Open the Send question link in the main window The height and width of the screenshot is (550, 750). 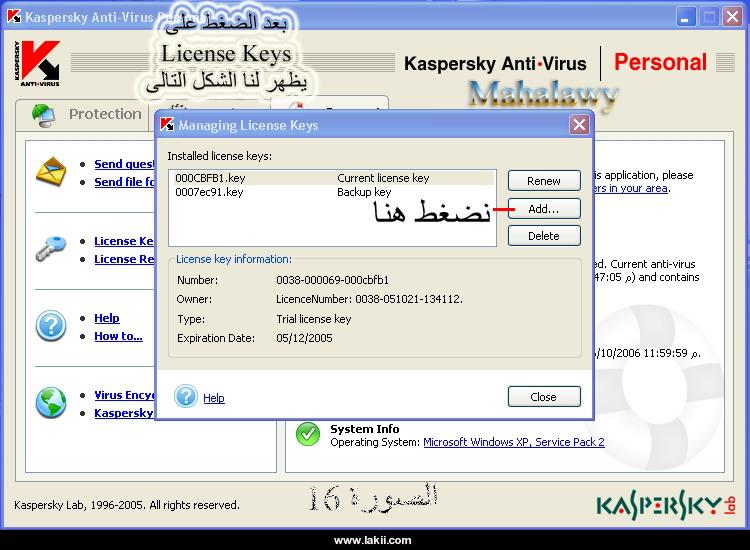click(x=124, y=164)
